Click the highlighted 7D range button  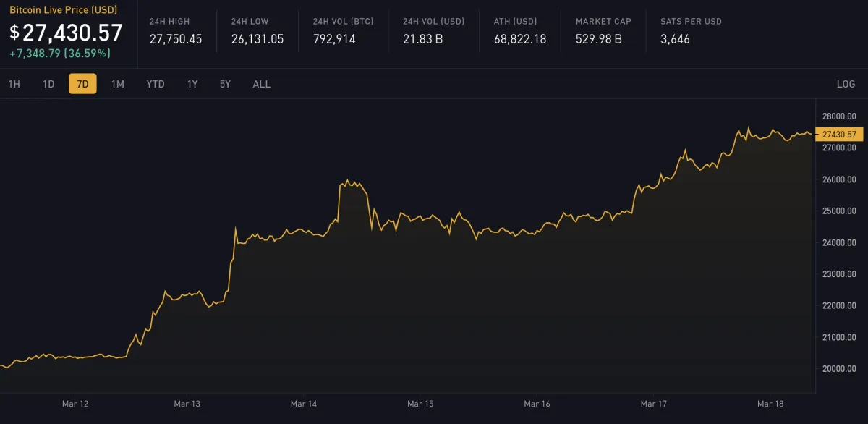82,84
